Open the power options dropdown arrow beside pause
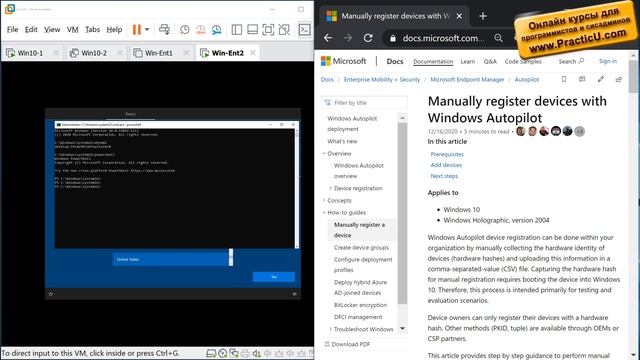 pyautogui.click(x=147, y=29)
